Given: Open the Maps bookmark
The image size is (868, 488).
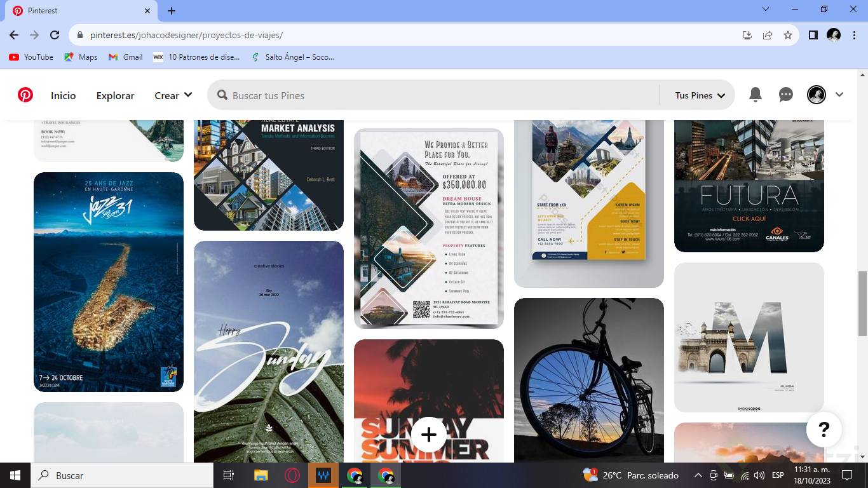Looking at the screenshot, I should pyautogui.click(x=81, y=57).
